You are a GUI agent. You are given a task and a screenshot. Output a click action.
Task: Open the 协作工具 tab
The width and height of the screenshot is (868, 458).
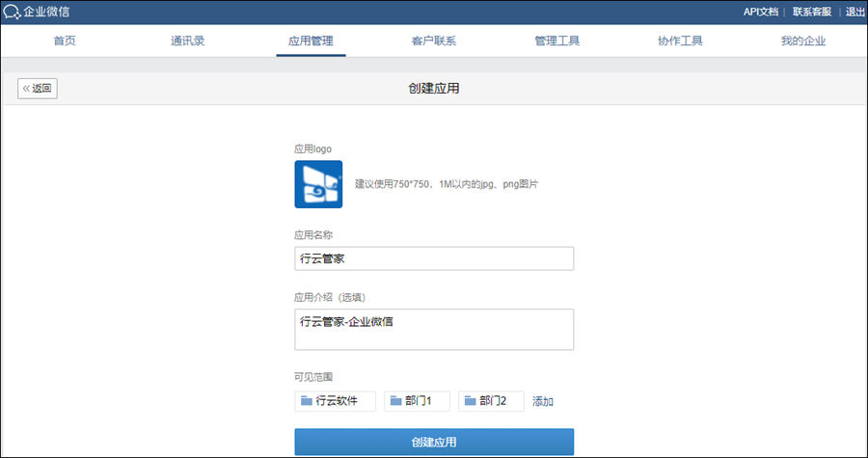pos(680,41)
